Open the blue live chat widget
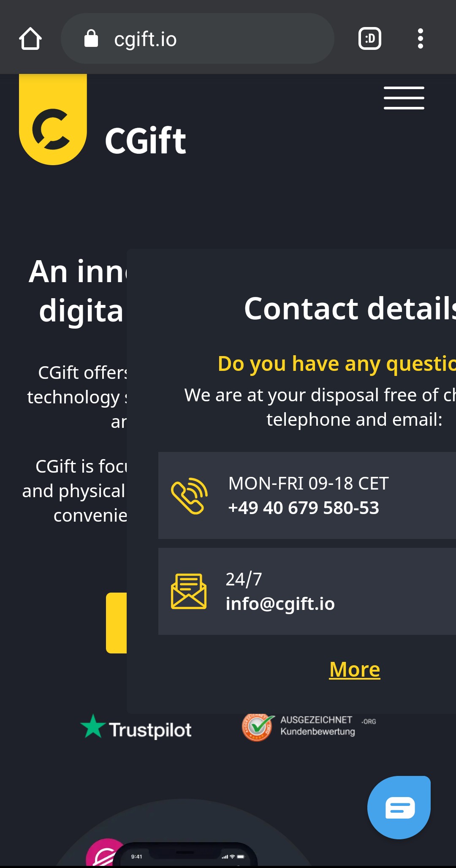This screenshot has width=456, height=868. pyautogui.click(x=399, y=807)
